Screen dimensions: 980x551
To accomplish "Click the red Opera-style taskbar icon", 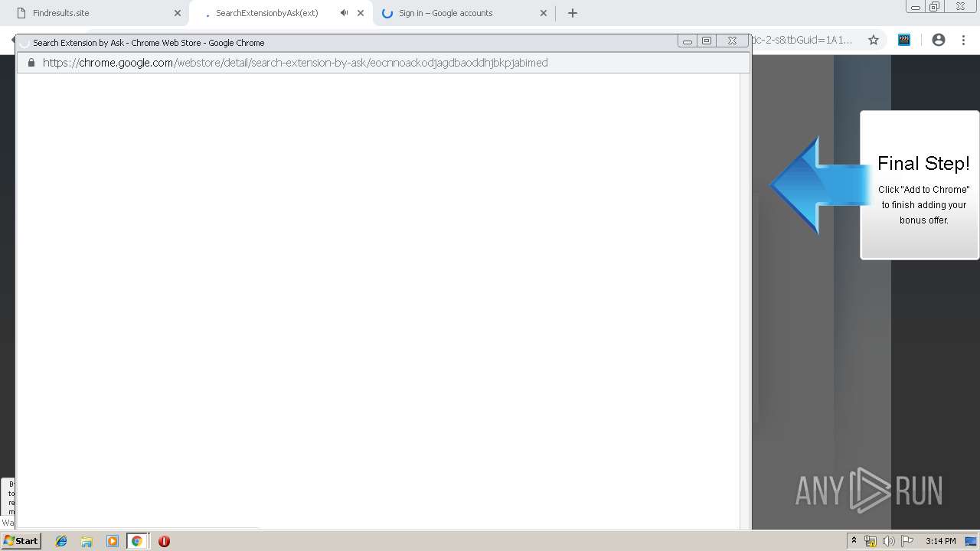I will [164, 541].
